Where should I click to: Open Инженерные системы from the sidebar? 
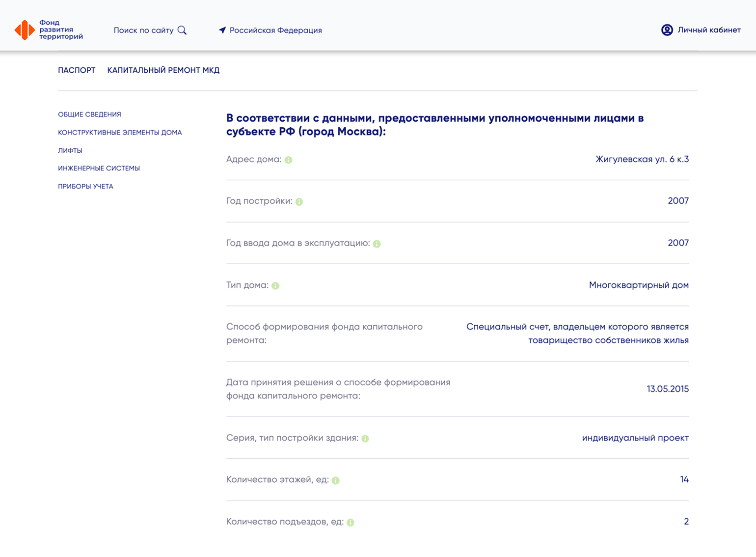(x=99, y=168)
